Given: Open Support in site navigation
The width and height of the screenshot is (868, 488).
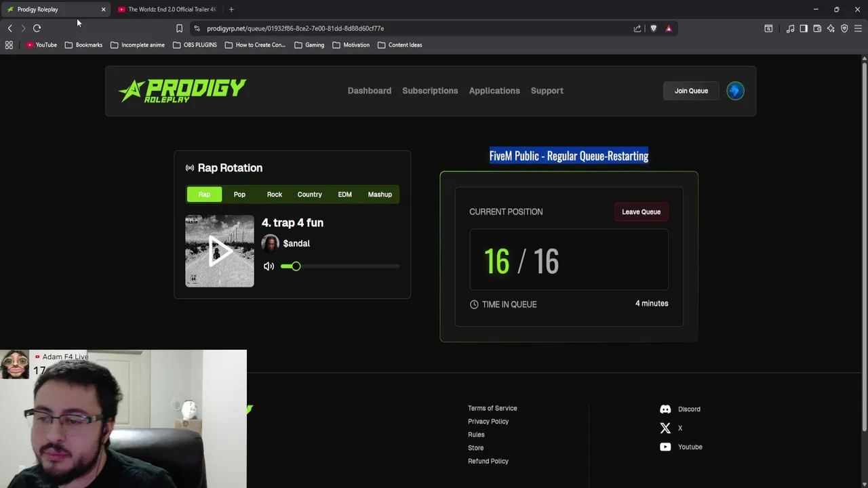Looking at the screenshot, I should tap(547, 91).
